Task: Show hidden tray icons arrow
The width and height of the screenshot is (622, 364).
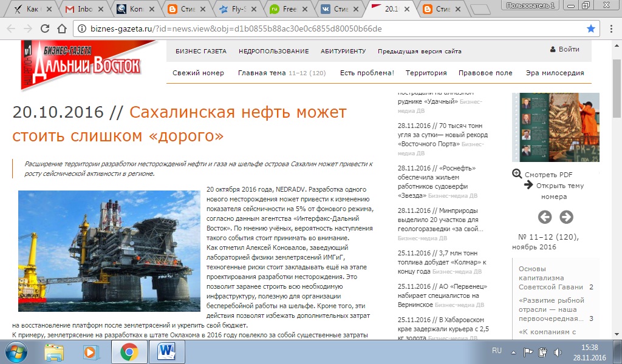Action: (513, 352)
